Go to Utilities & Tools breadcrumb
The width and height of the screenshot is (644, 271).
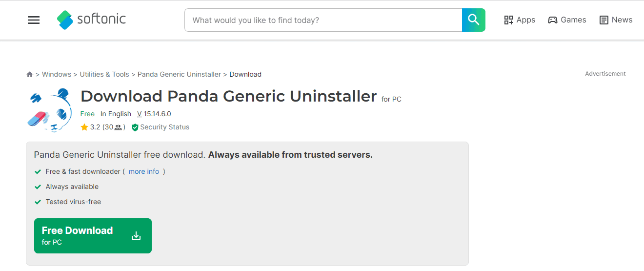pyautogui.click(x=104, y=75)
